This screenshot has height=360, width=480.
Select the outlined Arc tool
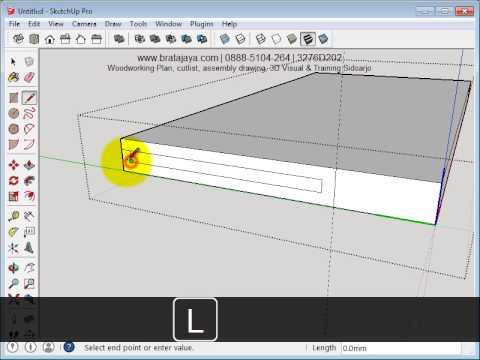tap(29, 129)
